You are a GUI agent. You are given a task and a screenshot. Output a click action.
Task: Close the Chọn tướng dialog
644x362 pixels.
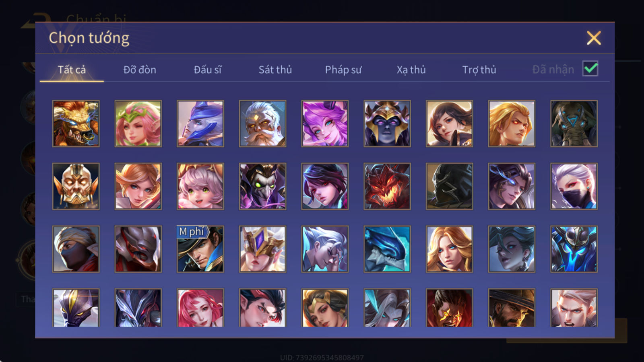pyautogui.click(x=594, y=38)
